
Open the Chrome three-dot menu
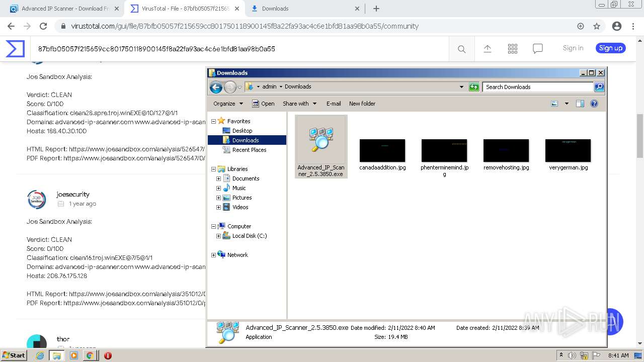633,26
